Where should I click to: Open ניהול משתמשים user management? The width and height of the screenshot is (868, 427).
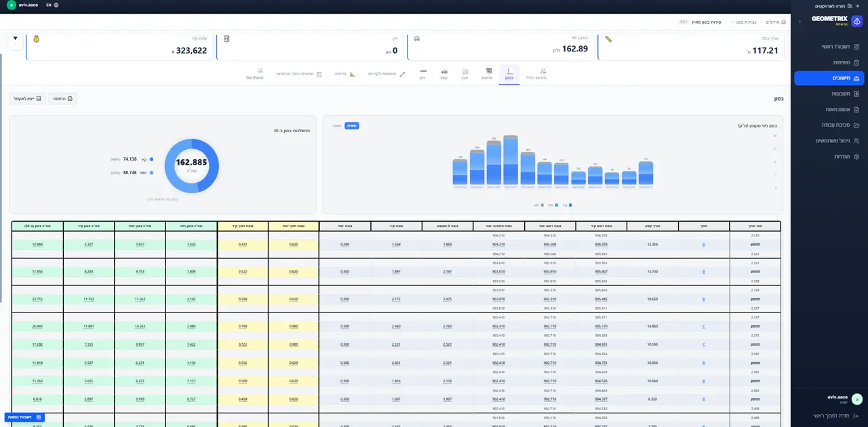click(x=829, y=141)
